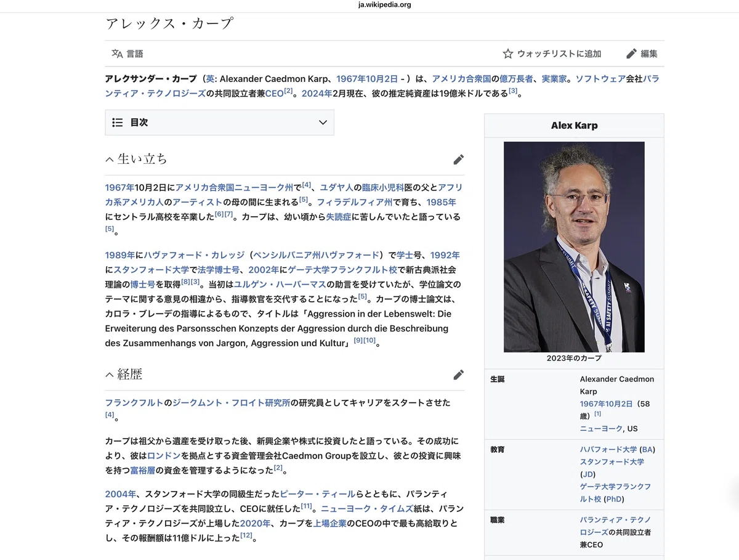This screenshot has height=560, width=739.
Task: Follow the 法学博士号 link
Action: (x=219, y=270)
